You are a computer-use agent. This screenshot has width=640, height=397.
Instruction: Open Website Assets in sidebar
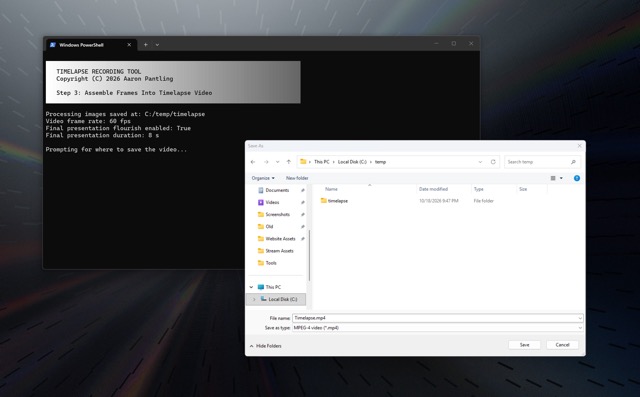pos(280,239)
